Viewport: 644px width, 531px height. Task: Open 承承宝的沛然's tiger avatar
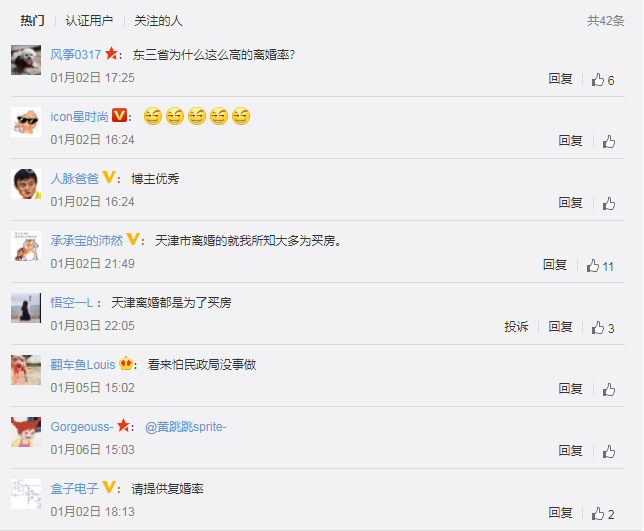tap(26, 246)
